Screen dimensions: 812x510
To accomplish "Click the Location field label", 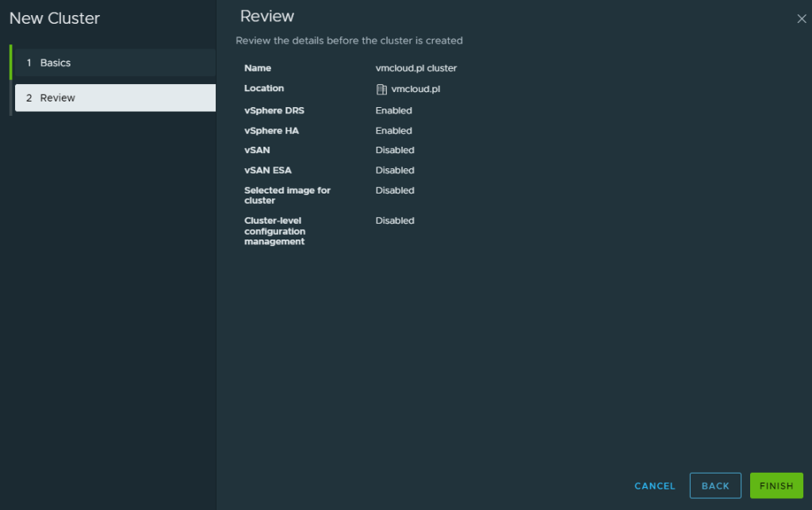I will (x=264, y=88).
